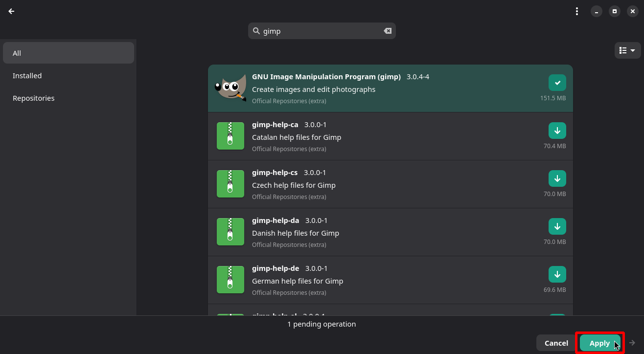Mark gimp-help-da for installation

point(557,226)
